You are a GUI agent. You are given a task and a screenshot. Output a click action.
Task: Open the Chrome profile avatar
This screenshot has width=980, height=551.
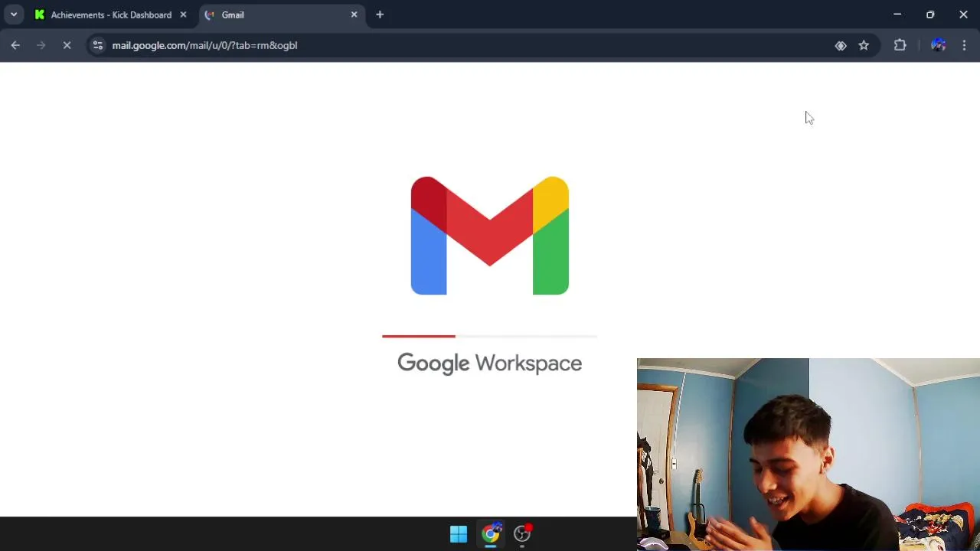pyautogui.click(x=938, y=45)
